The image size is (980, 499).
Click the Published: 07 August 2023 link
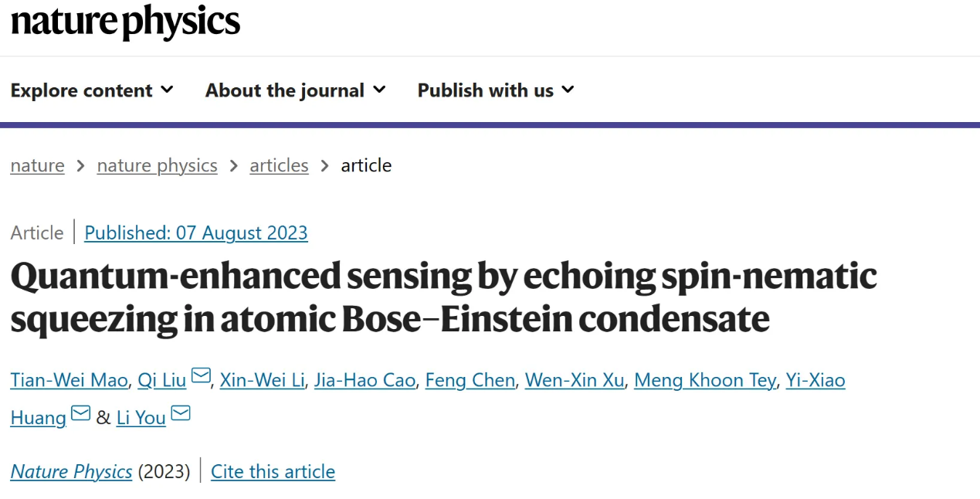(196, 233)
